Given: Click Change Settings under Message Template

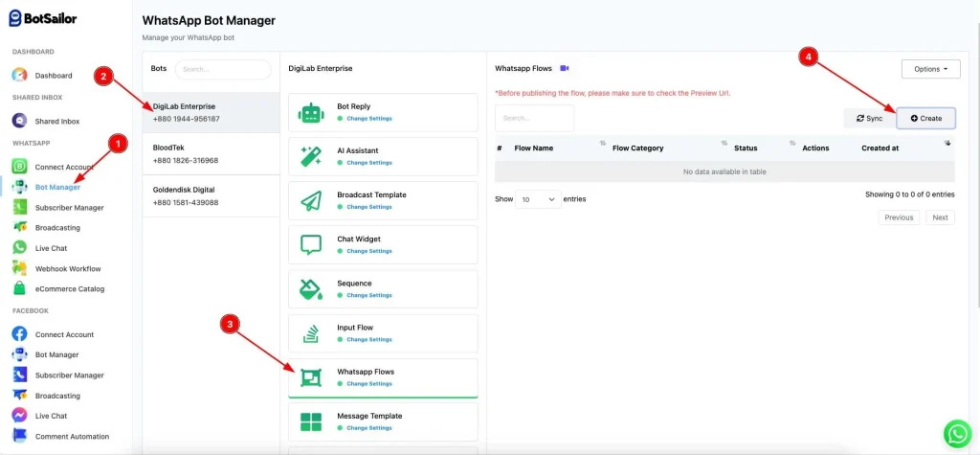Looking at the screenshot, I should (368, 428).
